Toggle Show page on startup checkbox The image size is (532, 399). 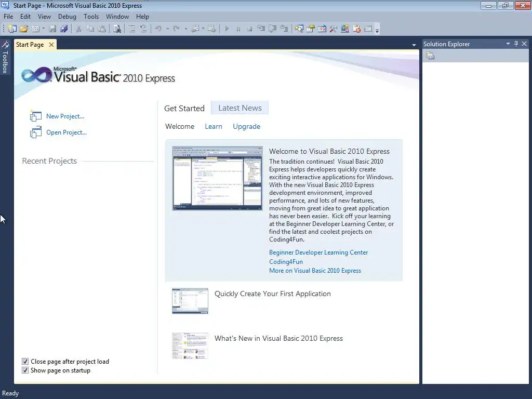25,370
